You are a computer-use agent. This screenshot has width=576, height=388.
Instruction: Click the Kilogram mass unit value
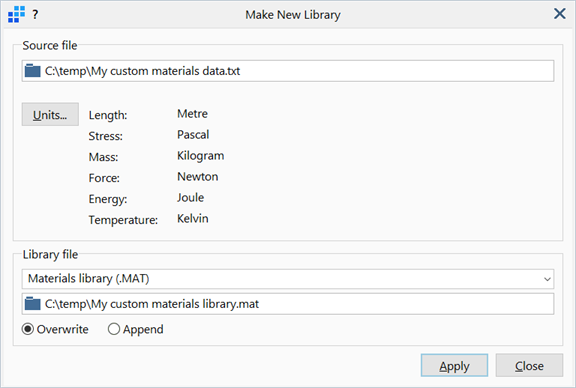[200, 156]
